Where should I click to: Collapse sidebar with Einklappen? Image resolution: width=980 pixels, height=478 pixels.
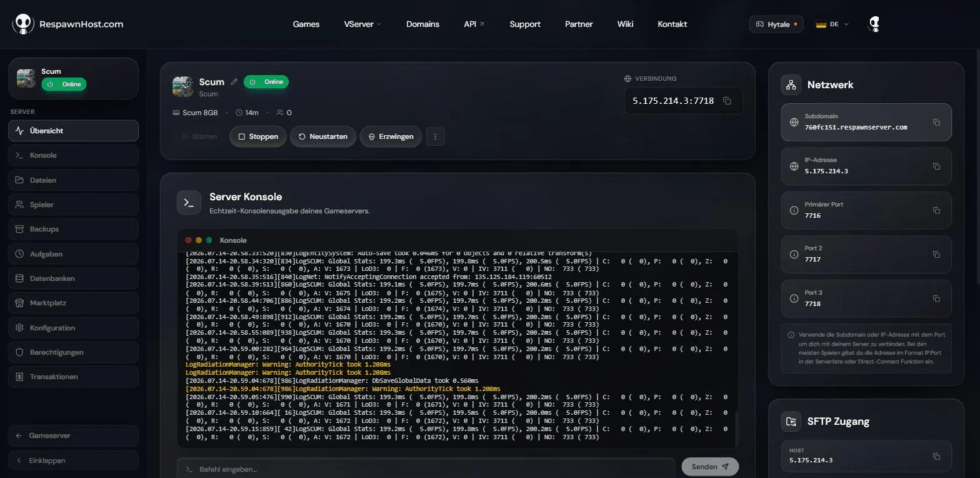pos(74,460)
